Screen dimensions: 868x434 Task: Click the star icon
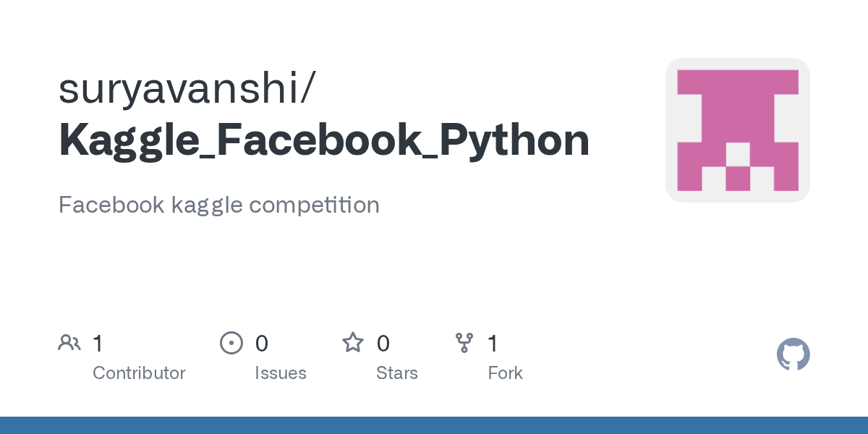point(353,342)
